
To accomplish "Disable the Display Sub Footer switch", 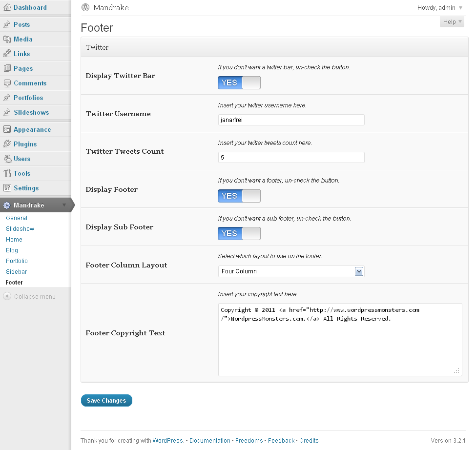I will click(x=239, y=233).
